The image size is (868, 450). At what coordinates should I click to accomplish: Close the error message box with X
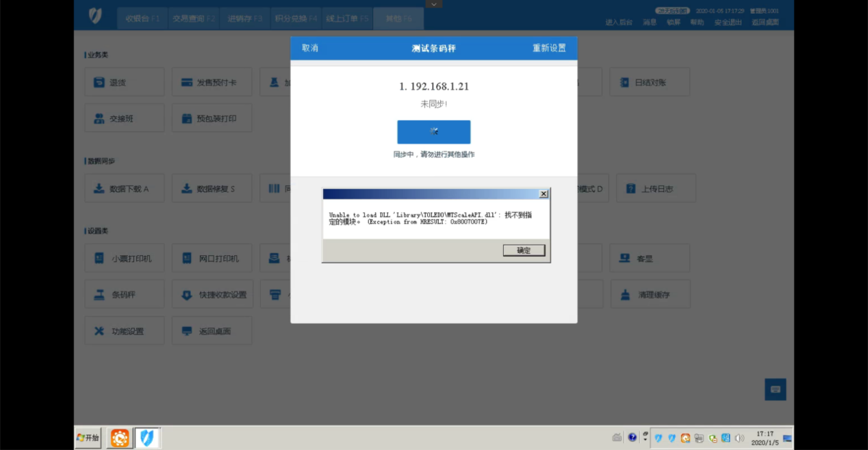coord(544,194)
